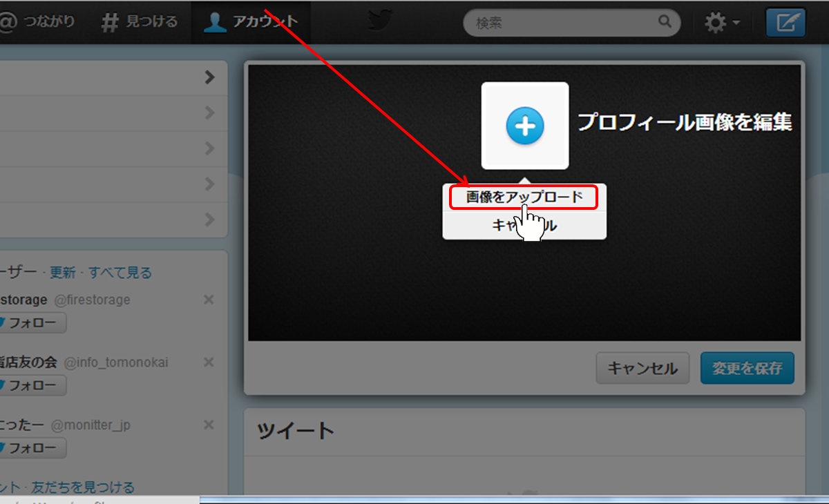
Task: Dismiss the firestorage suggestion with X
Action: point(209,300)
